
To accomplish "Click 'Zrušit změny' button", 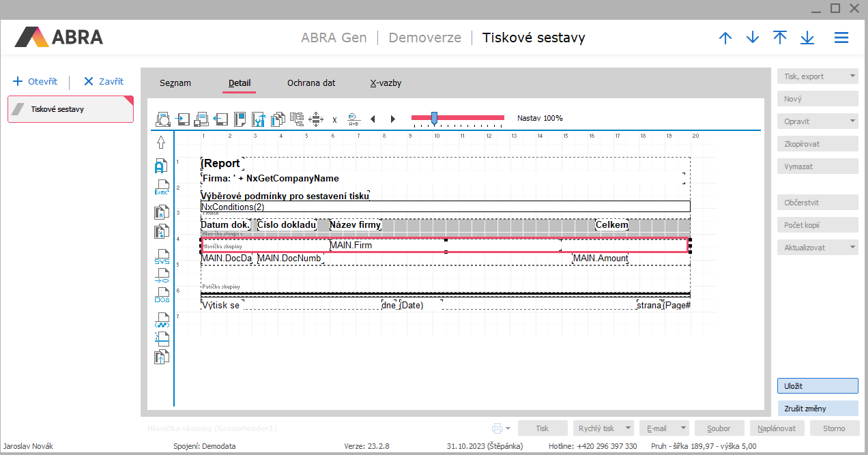I will click(818, 409).
